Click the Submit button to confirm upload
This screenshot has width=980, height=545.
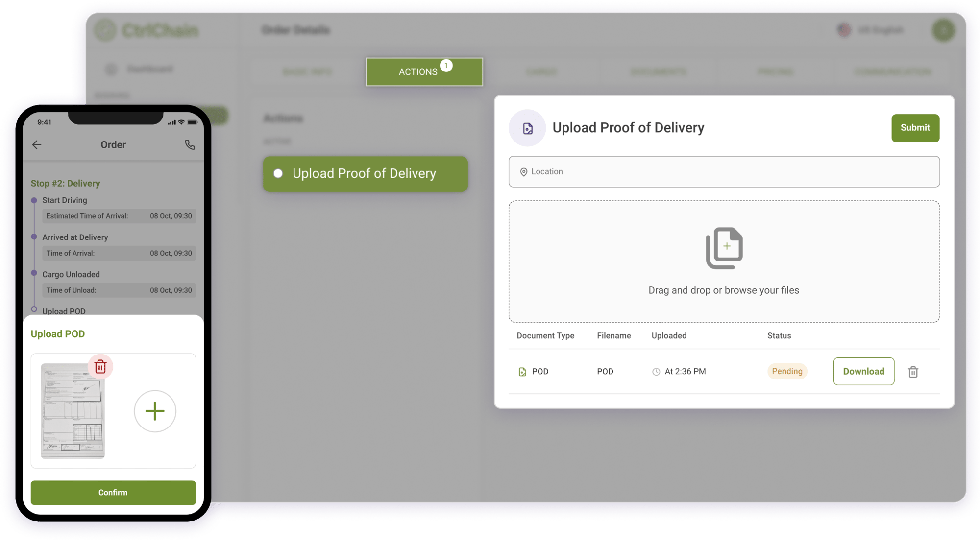tap(913, 127)
